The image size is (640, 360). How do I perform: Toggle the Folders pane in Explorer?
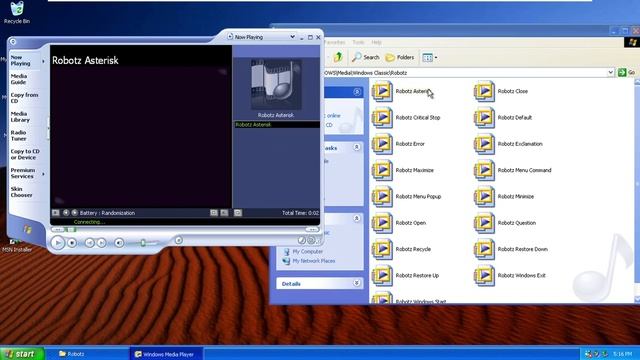click(400, 58)
